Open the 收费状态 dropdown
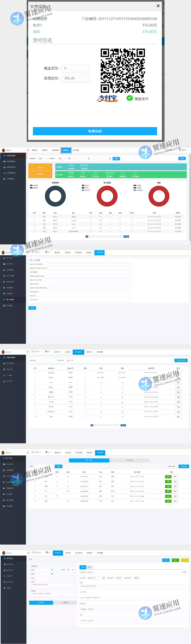Screen dimensions: 191x644 tap(62, 159)
